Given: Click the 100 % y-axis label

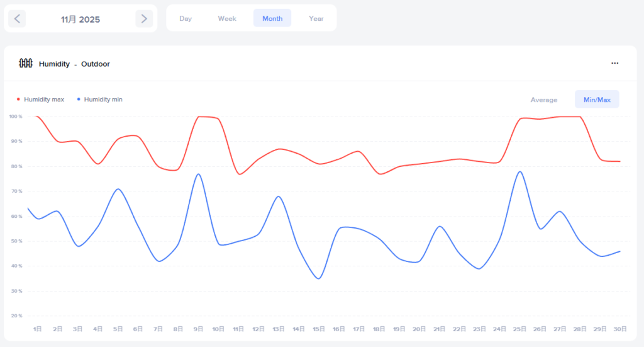Looking at the screenshot, I should coord(16,117).
